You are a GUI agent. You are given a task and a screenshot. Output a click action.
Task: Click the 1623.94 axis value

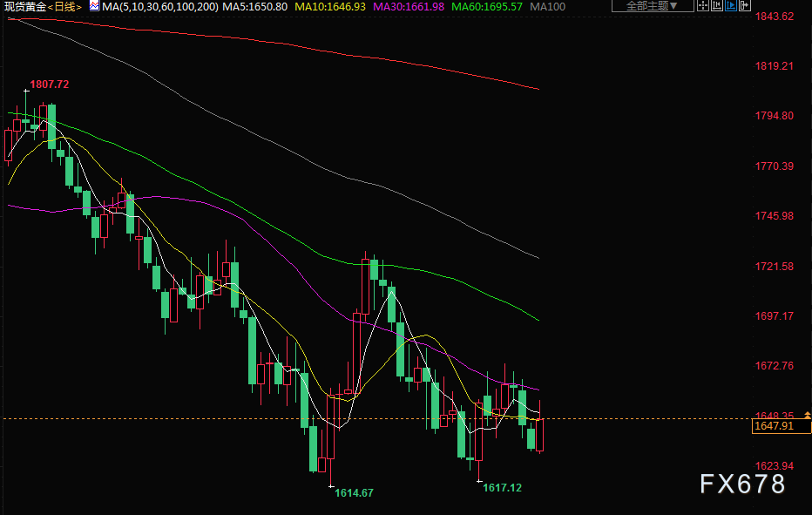[774, 466]
